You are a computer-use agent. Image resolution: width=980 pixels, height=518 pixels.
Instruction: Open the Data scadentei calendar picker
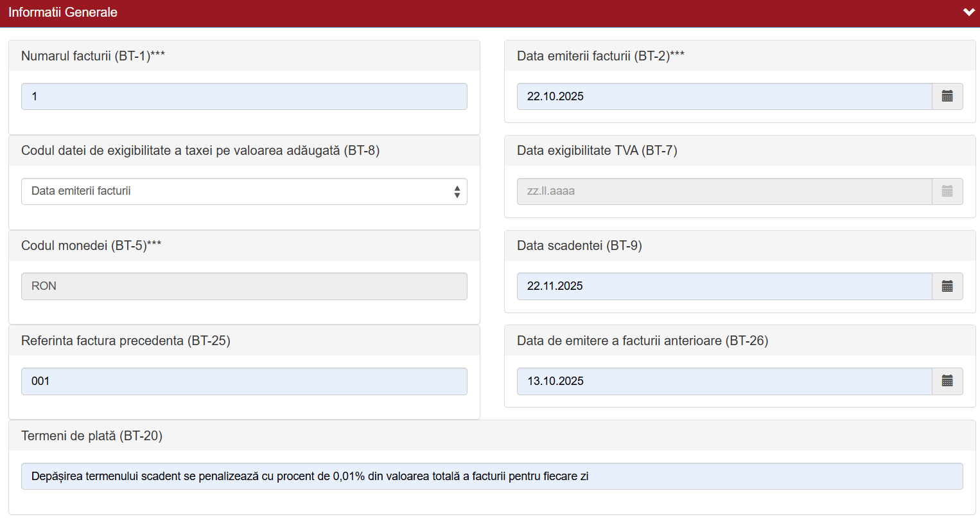[947, 286]
